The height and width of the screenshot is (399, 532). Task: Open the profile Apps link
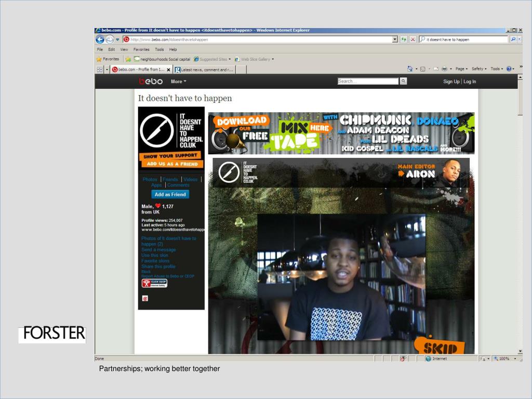(156, 185)
